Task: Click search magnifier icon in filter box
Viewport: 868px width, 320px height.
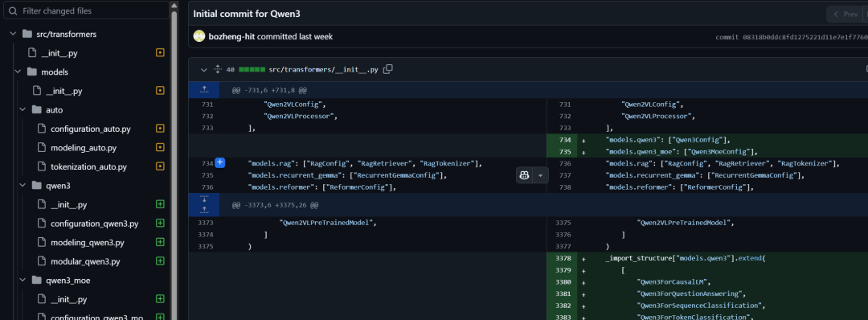Action: 14,10
